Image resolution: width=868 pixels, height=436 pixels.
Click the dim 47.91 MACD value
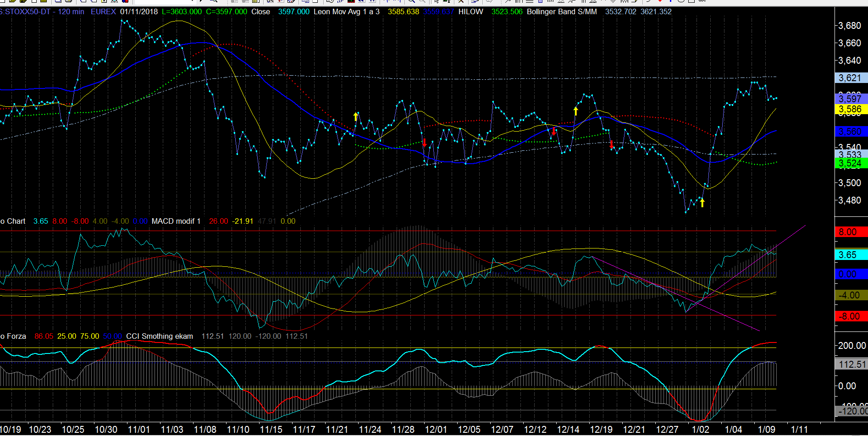267,221
